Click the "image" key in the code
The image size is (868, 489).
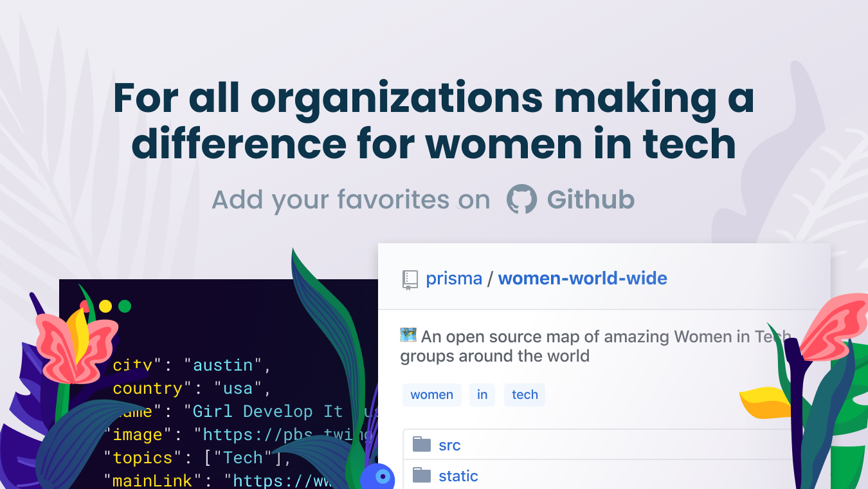tap(134, 435)
